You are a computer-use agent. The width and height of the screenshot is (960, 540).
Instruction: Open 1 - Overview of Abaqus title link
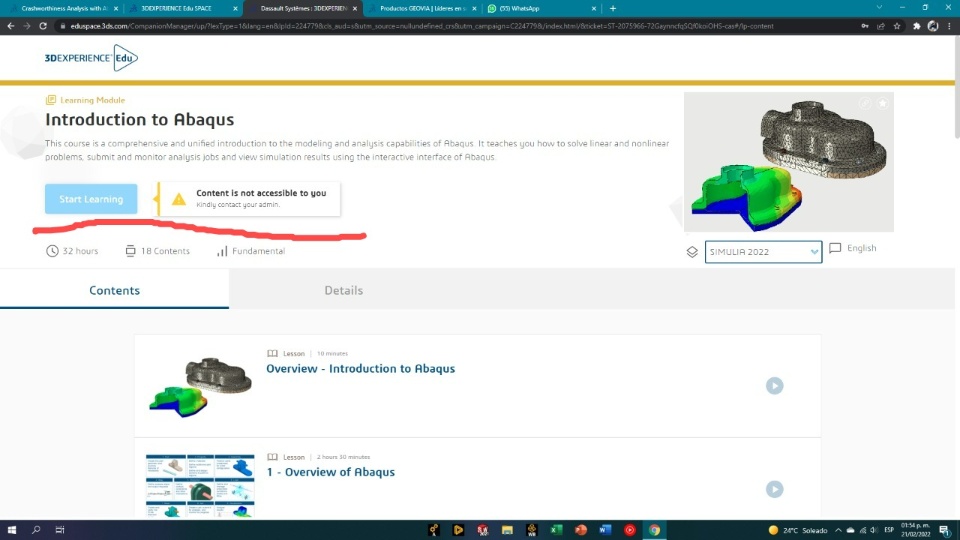click(x=330, y=472)
